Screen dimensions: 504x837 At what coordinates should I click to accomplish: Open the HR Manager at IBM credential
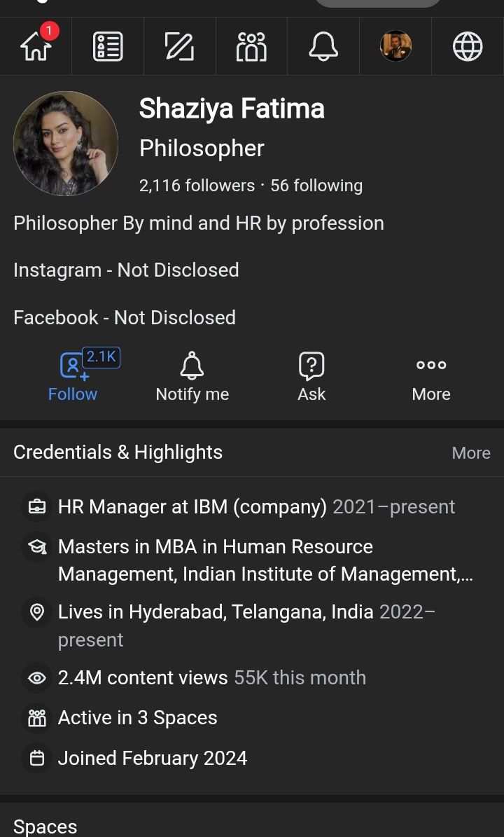coord(192,506)
